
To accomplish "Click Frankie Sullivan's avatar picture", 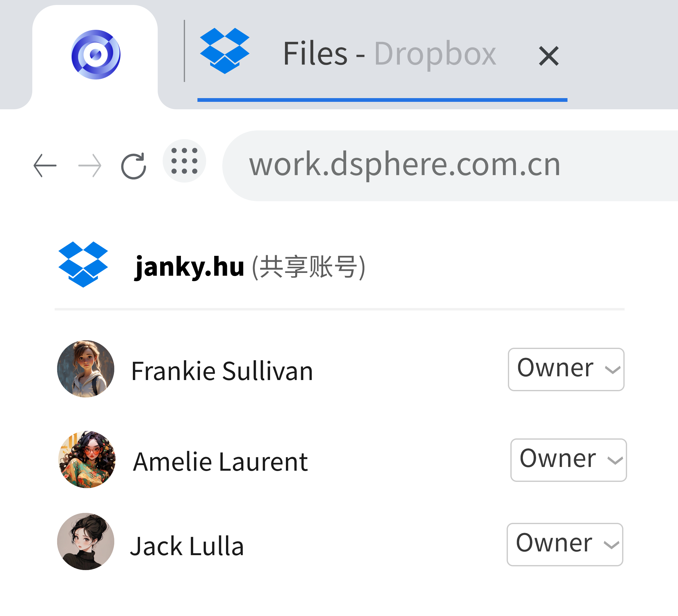I will [86, 369].
